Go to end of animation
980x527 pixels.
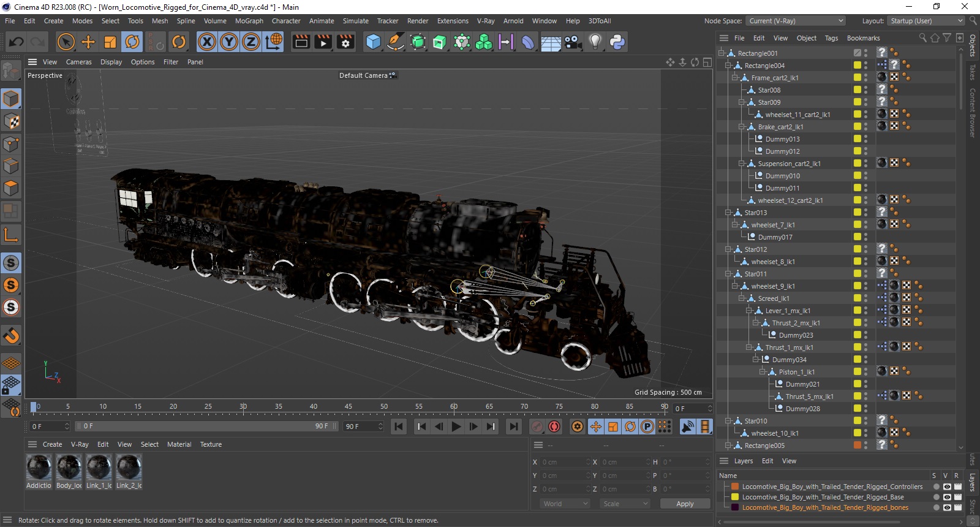pos(514,427)
